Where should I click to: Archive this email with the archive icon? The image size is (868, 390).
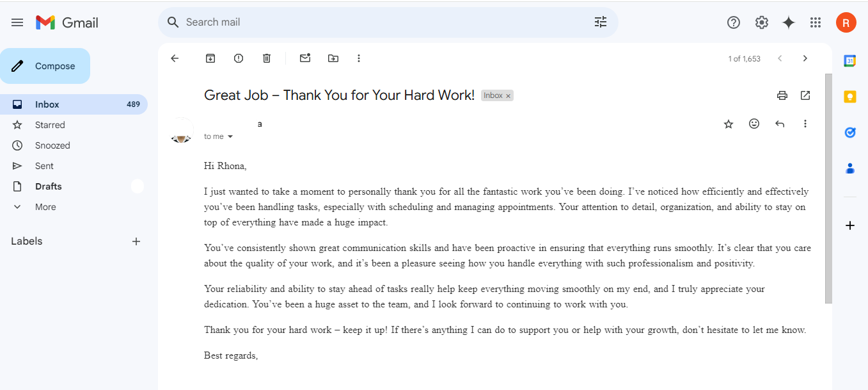coord(210,58)
